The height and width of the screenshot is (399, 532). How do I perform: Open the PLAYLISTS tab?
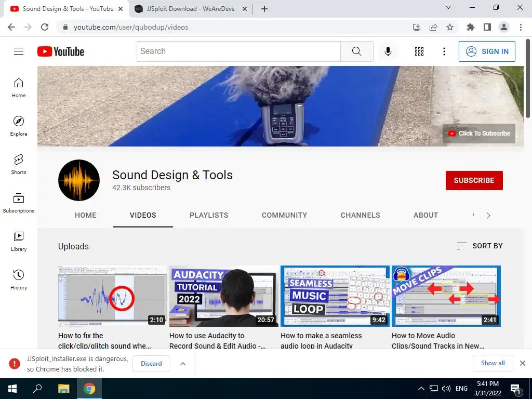[209, 215]
